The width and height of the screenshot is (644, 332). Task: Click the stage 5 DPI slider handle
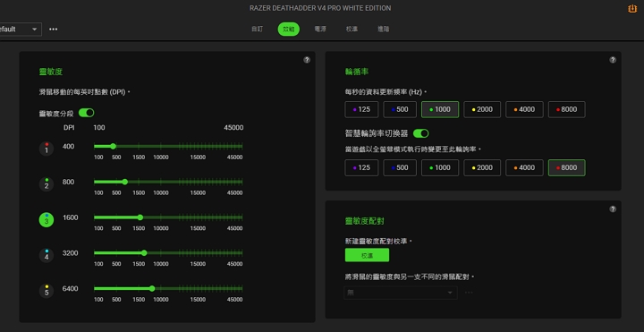coord(152,288)
